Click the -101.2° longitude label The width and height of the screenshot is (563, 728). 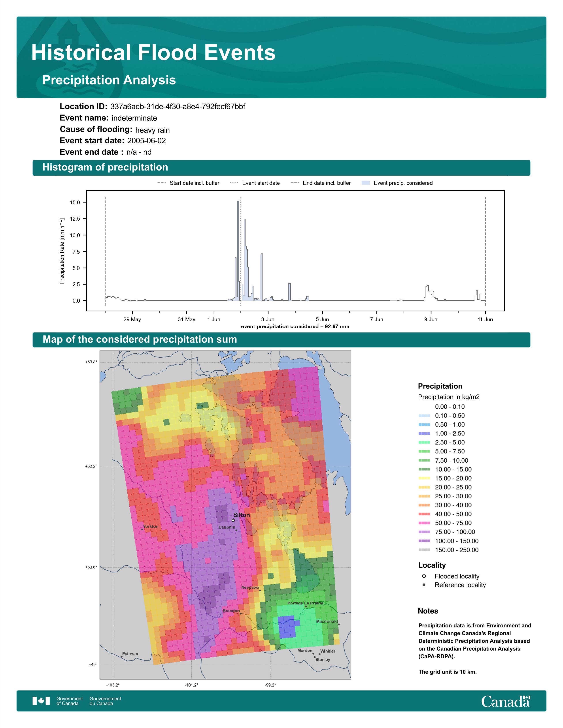192,685
